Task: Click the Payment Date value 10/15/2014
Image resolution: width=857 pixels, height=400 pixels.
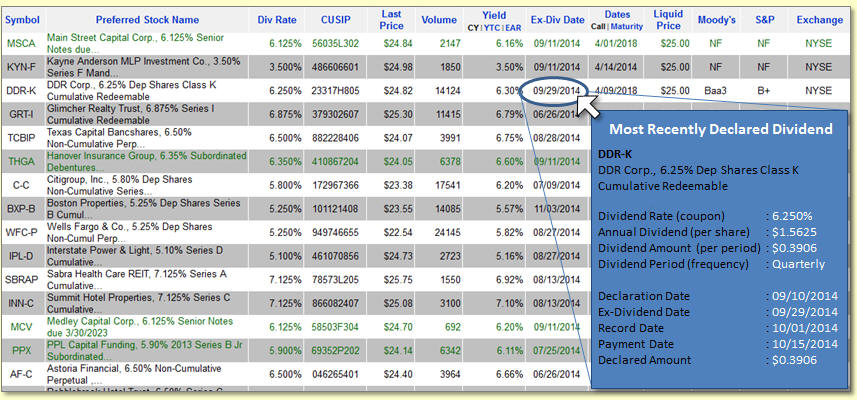Action: point(805,344)
